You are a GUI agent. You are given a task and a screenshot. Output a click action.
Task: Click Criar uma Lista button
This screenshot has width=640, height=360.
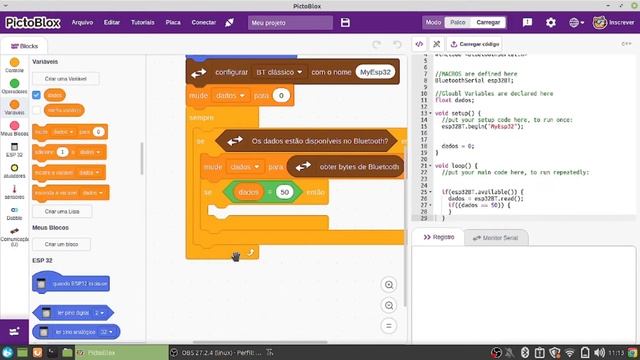point(62,211)
